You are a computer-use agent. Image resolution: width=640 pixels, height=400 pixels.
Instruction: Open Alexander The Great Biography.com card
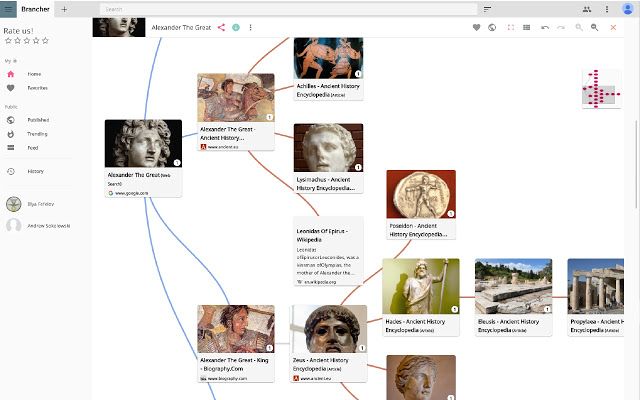click(236, 344)
